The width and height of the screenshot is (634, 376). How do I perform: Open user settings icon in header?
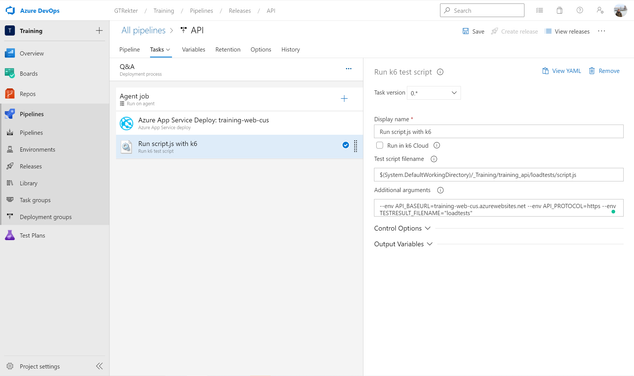click(600, 11)
